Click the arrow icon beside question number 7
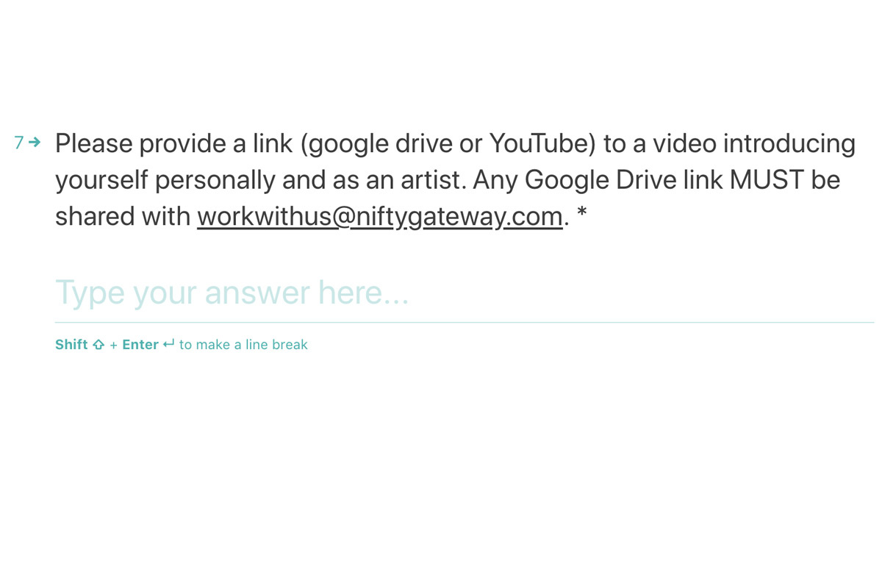The height and width of the screenshot is (588, 882). [x=35, y=142]
